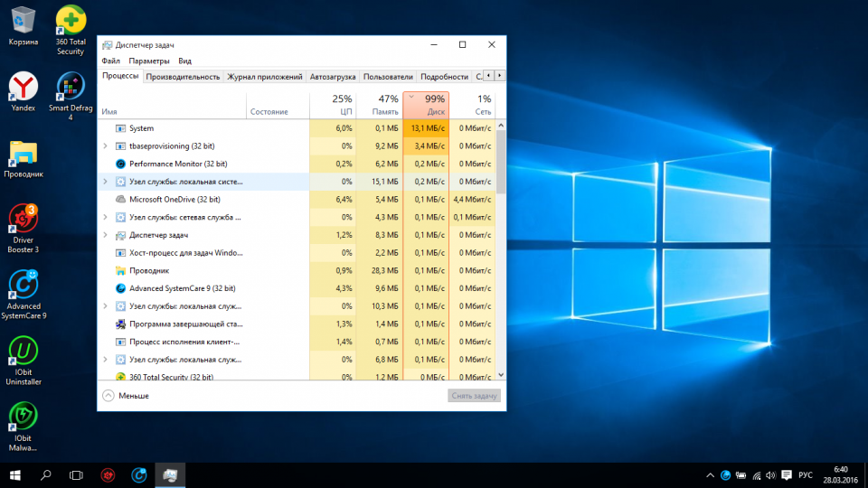Viewport: 868px width, 488px height.
Task: Open IObit Uninstaller desktop shortcut
Action: pyautogui.click(x=23, y=351)
